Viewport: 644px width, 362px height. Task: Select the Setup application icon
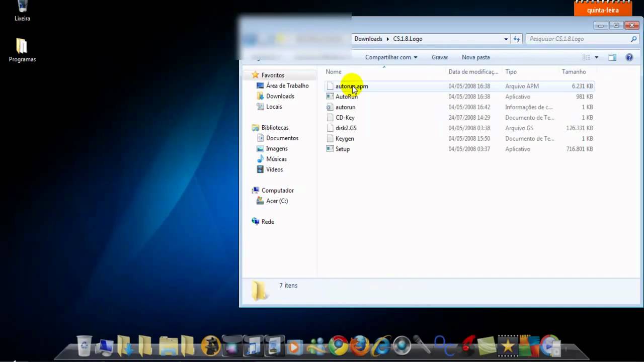tap(330, 149)
